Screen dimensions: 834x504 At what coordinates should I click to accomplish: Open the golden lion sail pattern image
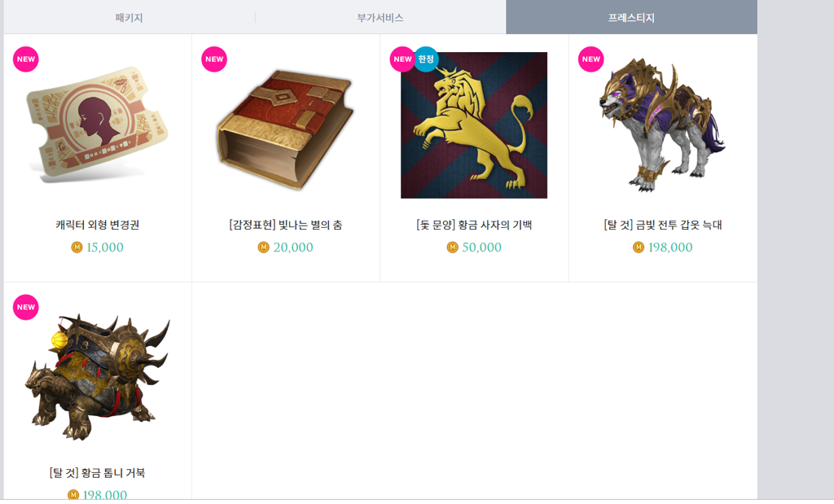pyautogui.click(x=474, y=125)
